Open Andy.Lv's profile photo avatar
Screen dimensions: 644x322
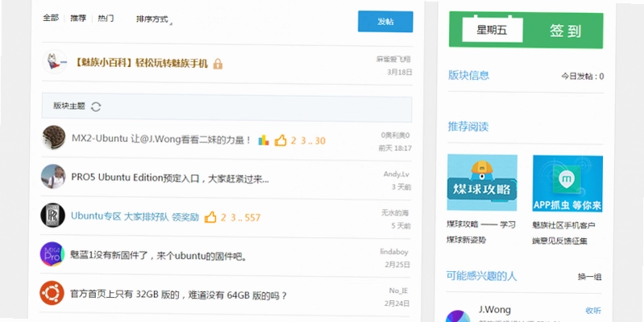point(53,177)
